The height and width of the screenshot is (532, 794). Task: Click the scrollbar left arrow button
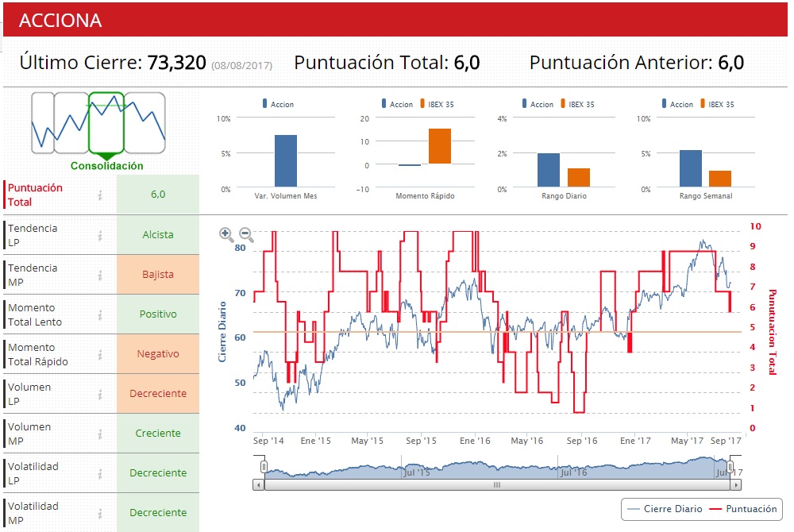[259, 485]
